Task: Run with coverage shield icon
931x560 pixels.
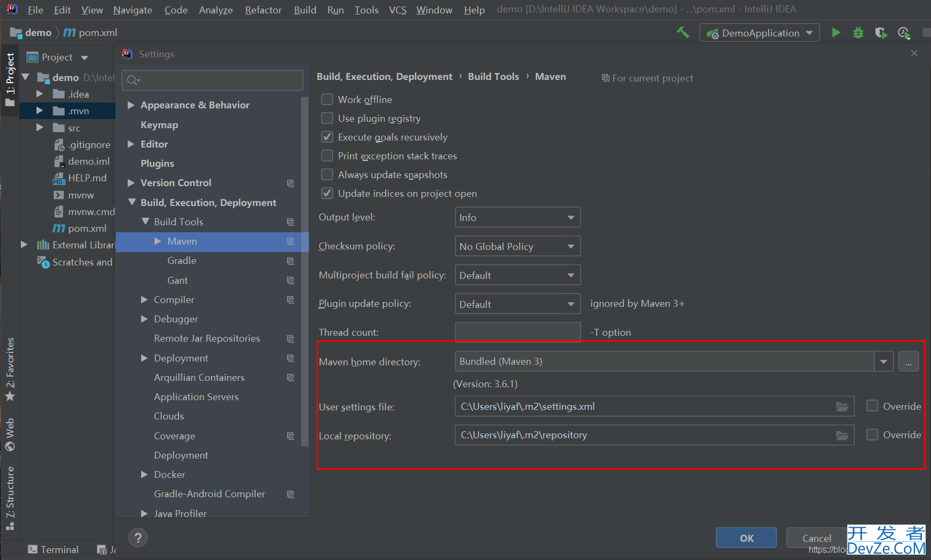Action: (x=881, y=33)
